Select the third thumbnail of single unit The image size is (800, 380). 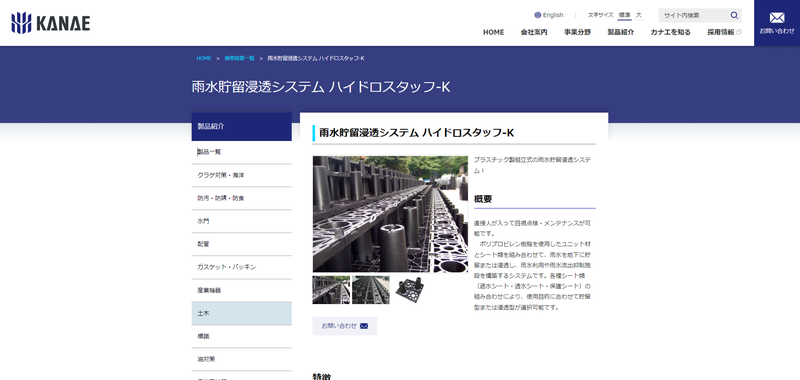(x=410, y=290)
